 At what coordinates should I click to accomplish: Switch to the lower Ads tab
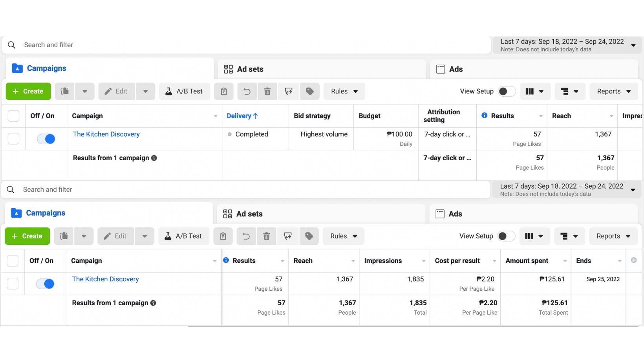tap(455, 214)
